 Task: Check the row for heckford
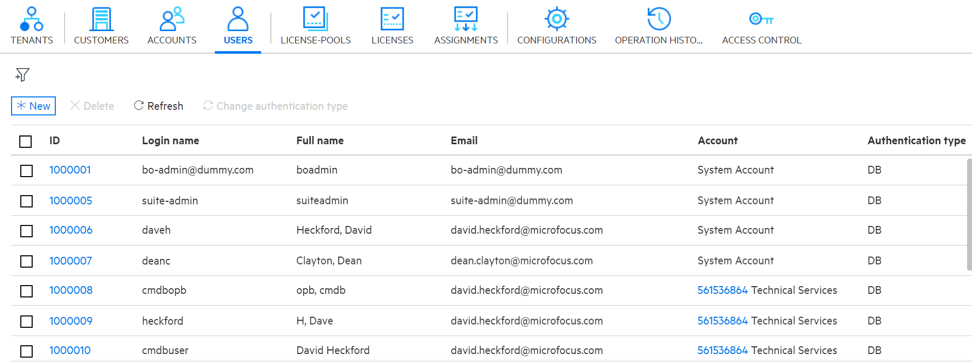tap(26, 321)
